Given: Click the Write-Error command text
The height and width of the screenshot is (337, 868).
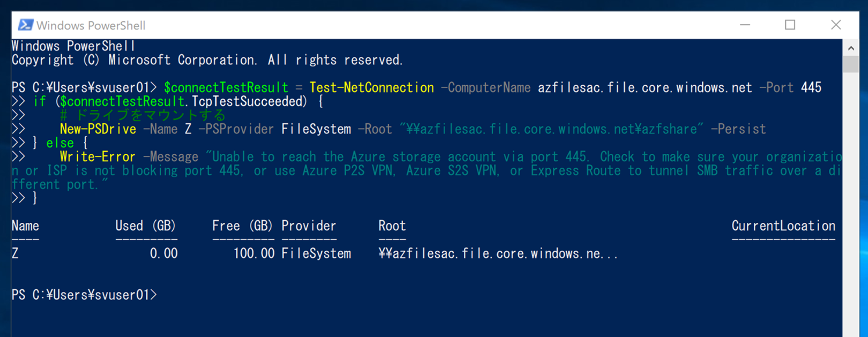Looking at the screenshot, I should pyautogui.click(x=98, y=157).
